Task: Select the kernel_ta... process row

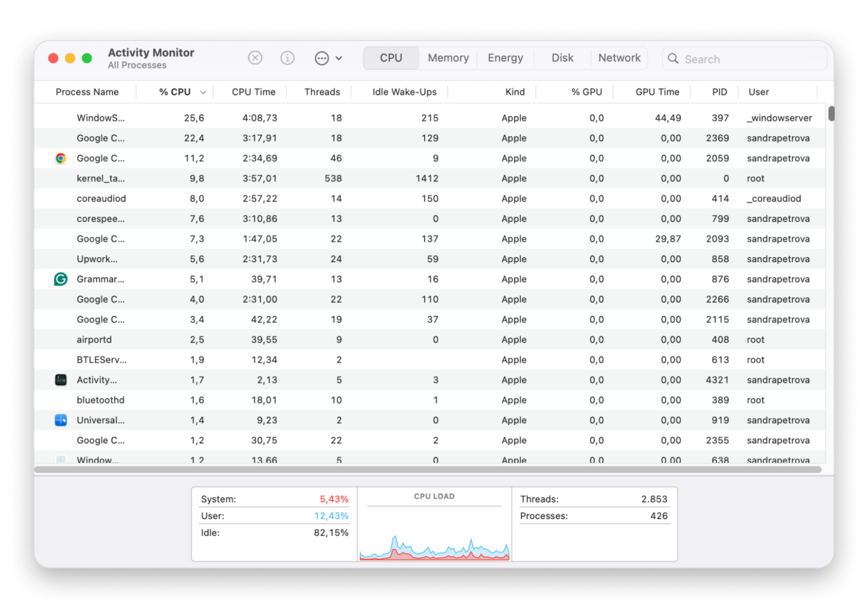Action: click(430, 179)
